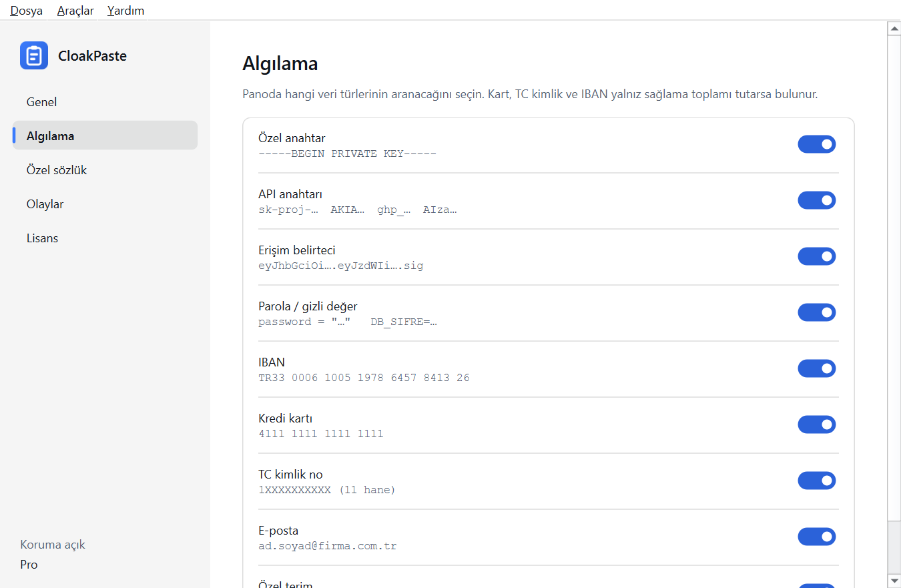Screen dimensions: 901x588
Task: Toggle the IBAN detection switch
Action: (817, 368)
